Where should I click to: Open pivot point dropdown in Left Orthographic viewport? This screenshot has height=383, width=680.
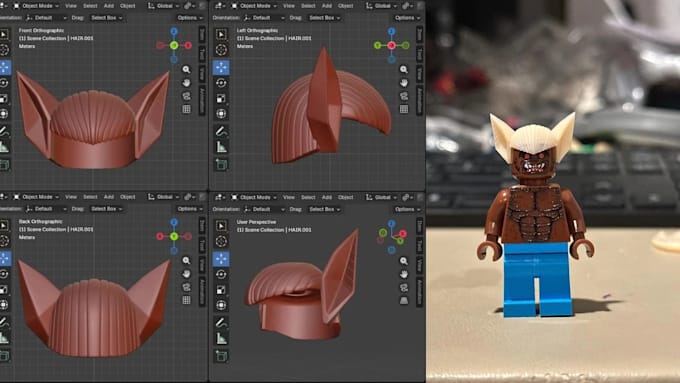pyautogui.click(x=407, y=6)
